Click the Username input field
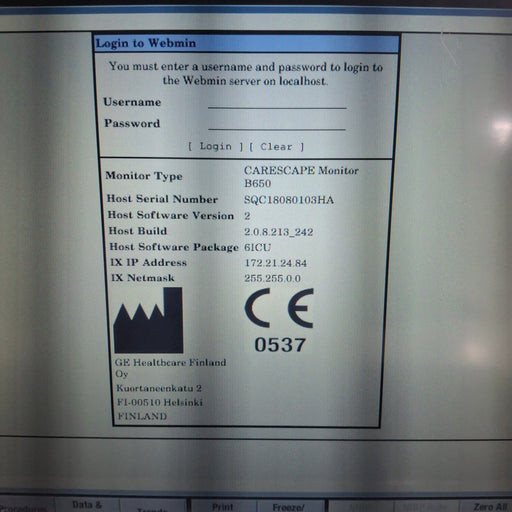The height and width of the screenshot is (512, 512). pyautogui.click(x=277, y=103)
